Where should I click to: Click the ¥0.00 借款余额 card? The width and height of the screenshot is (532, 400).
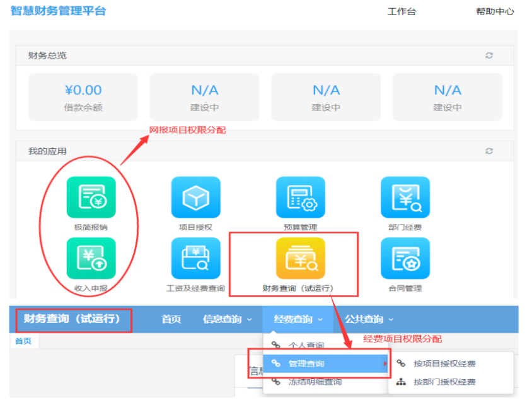click(x=83, y=97)
